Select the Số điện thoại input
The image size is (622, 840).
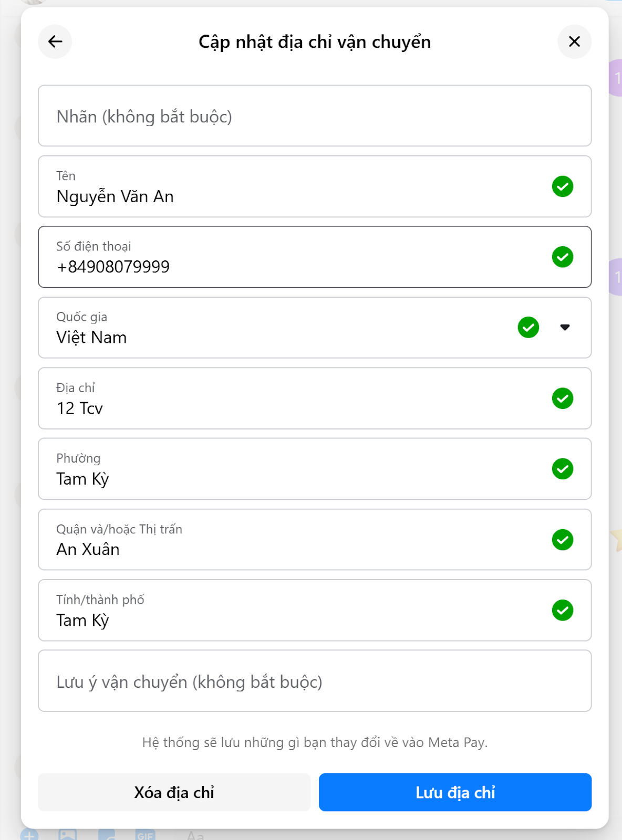[x=315, y=257]
